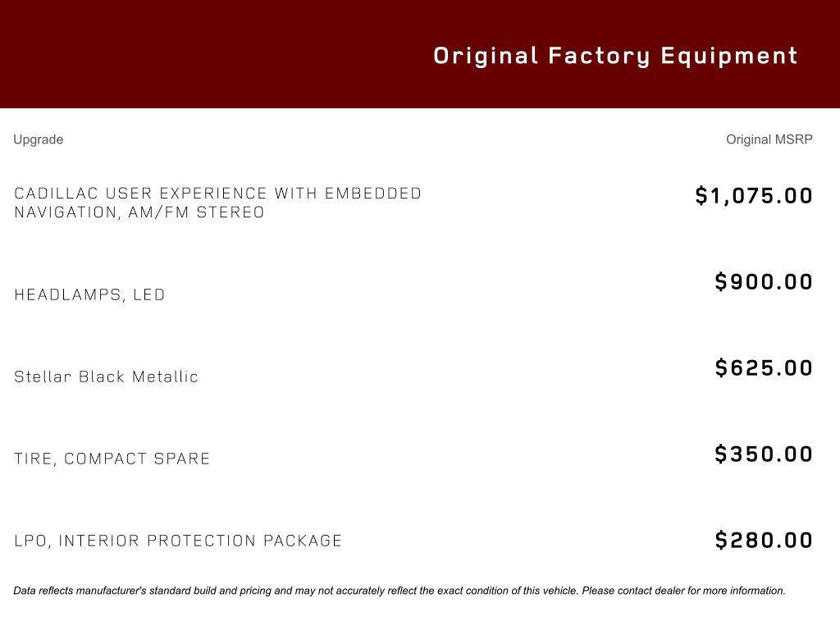Click the "Upgrade" column header

click(x=39, y=139)
